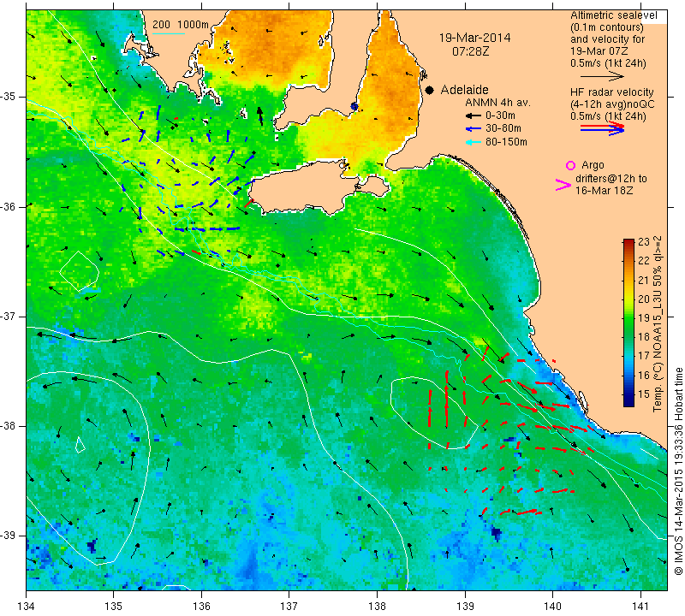
Task: Click longitude 138 axis label
Action: [377, 606]
